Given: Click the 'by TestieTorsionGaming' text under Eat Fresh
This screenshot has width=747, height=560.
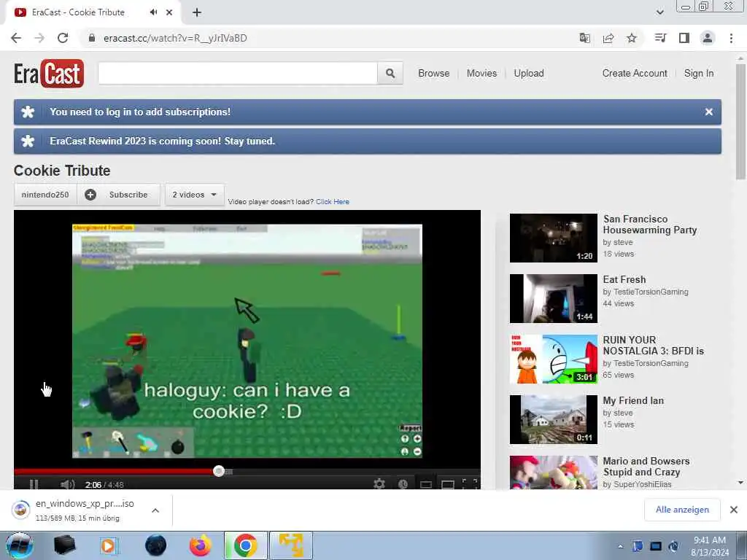Looking at the screenshot, I should (x=646, y=292).
